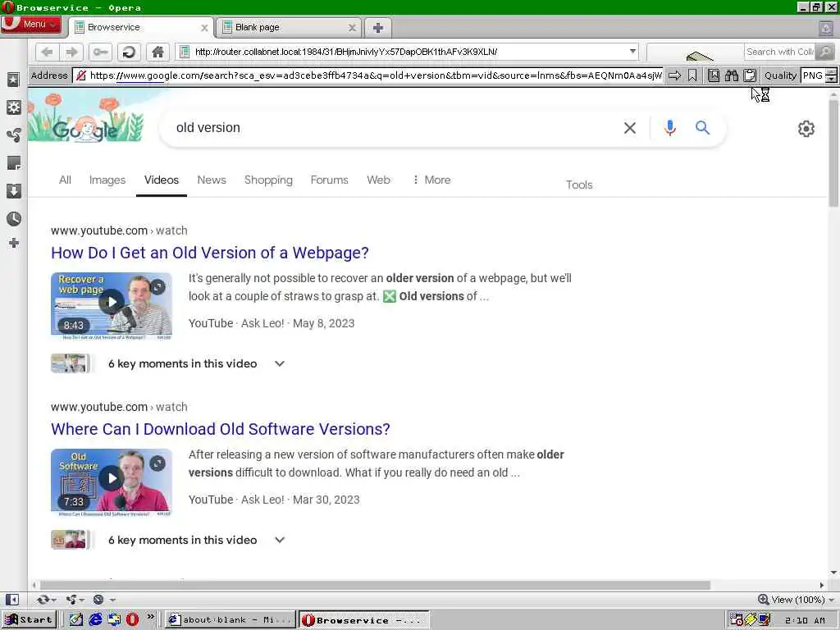
Task: Open the View (100%) zoom dropdown
Action: coord(796,600)
